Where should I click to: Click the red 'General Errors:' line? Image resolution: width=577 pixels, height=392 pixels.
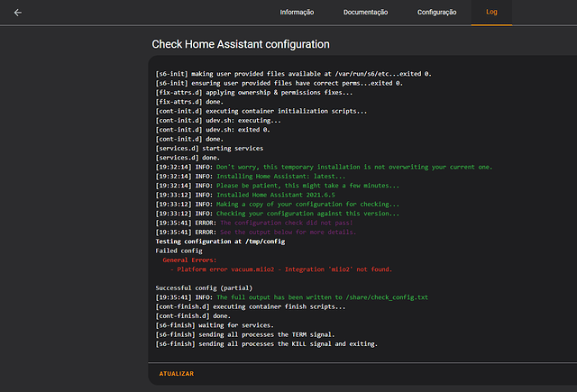pos(189,259)
